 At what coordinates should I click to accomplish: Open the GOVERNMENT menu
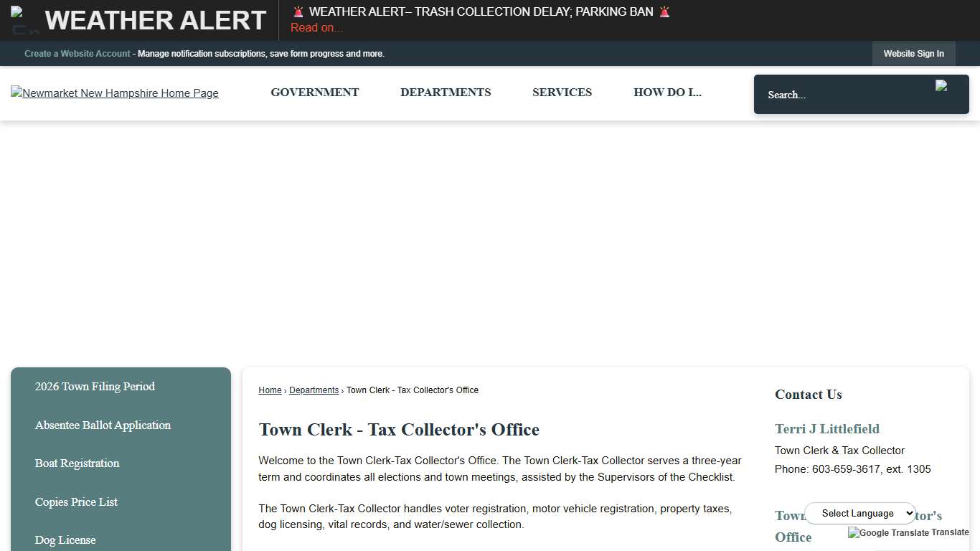coord(314,92)
